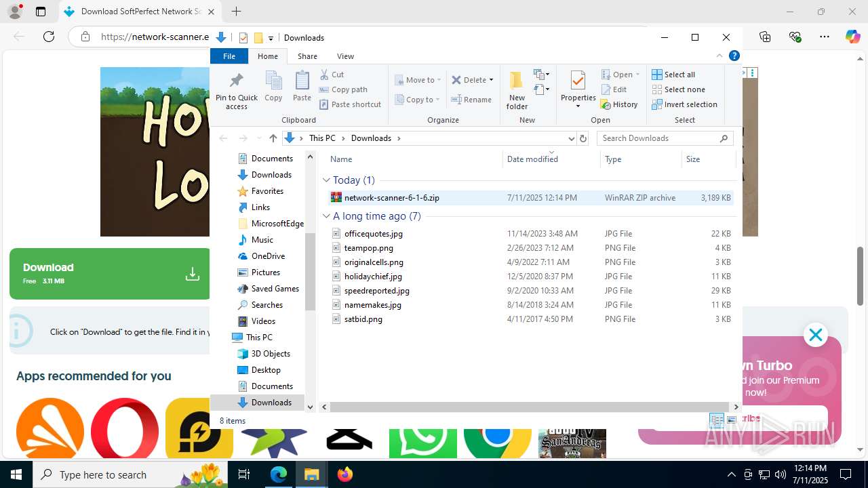Switch to the Home ribbon tab
Screen dimensions: 868x488
tap(268, 56)
